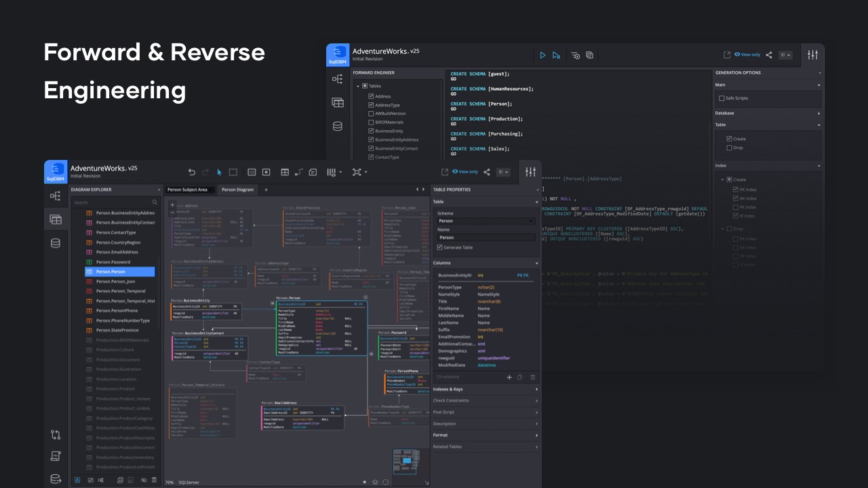This screenshot has width=868, height=488.
Task: Open the Schema dropdown showing Person
Action: click(x=486, y=221)
